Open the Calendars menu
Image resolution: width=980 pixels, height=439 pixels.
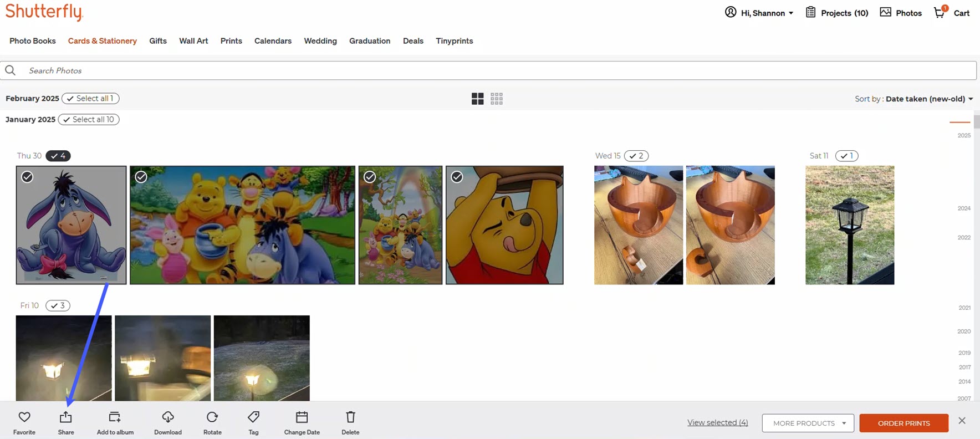[273, 41]
